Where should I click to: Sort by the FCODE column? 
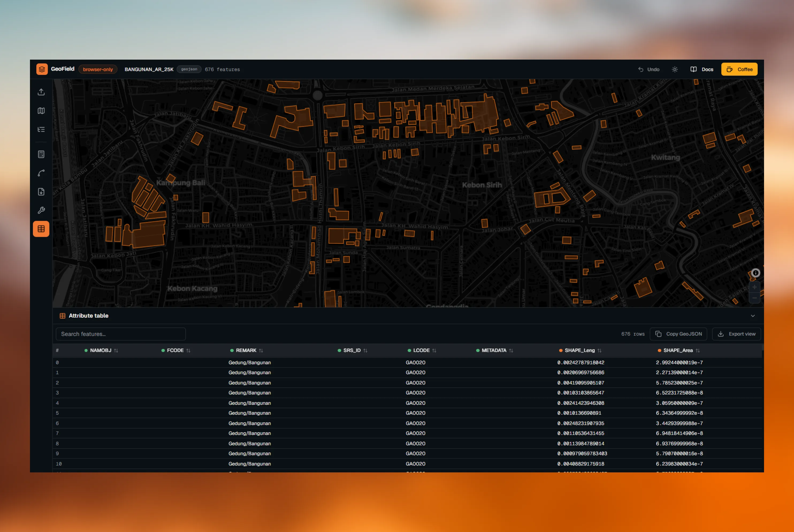point(176,350)
